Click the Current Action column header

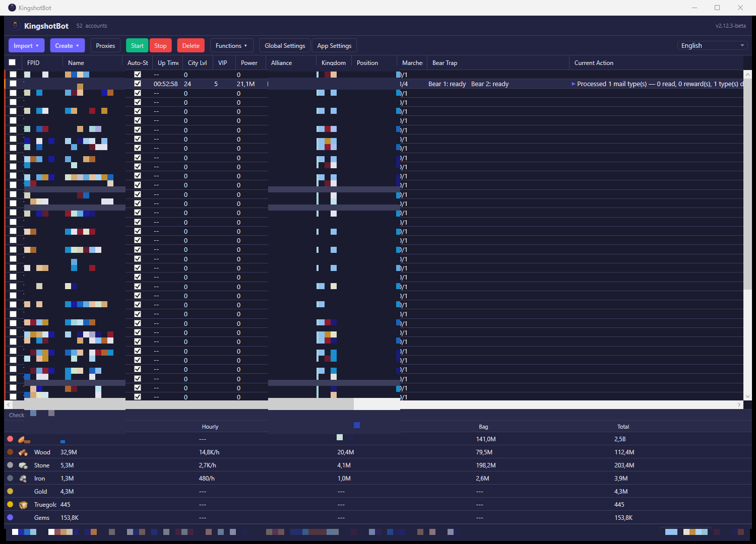click(x=656, y=62)
